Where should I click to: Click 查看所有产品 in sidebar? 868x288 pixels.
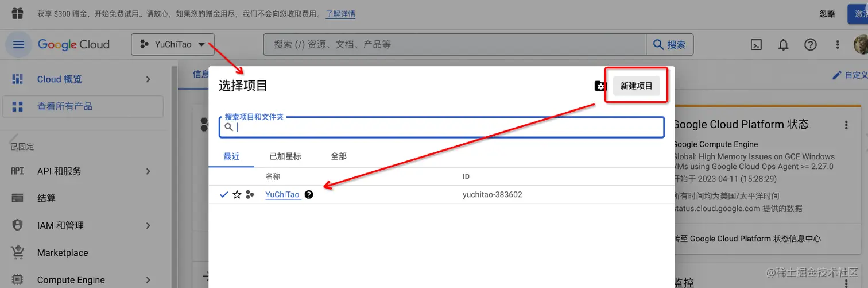click(x=83, y=106)
